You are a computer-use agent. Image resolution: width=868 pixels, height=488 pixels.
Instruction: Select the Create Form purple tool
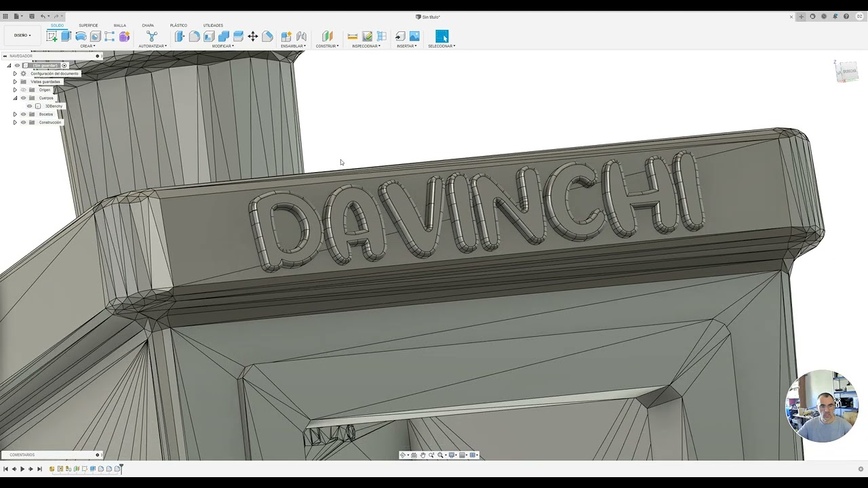(124, 36)
